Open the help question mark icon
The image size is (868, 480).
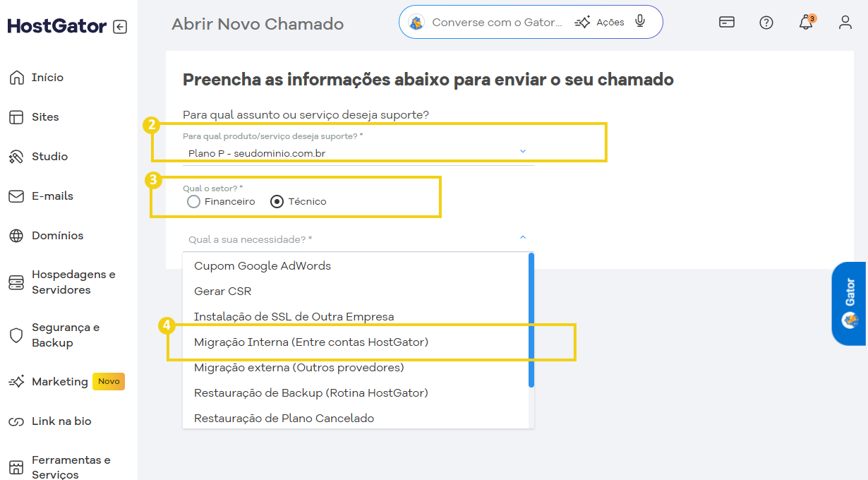click(766, 23)
